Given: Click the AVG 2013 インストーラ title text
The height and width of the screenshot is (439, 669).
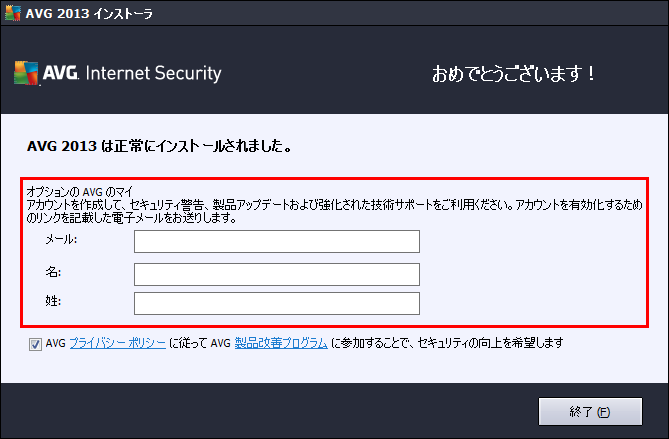Looking at the screenshot, I should click(89, 14).
